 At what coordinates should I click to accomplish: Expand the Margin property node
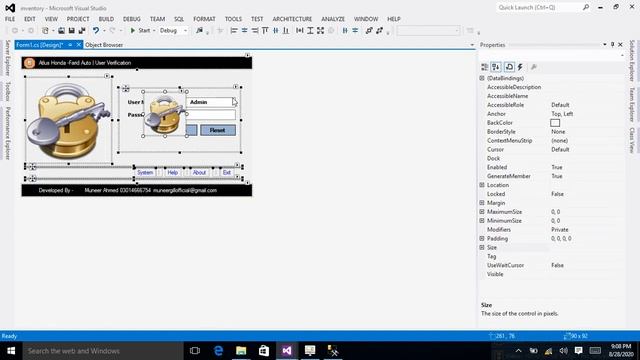[x=482, y=203]
